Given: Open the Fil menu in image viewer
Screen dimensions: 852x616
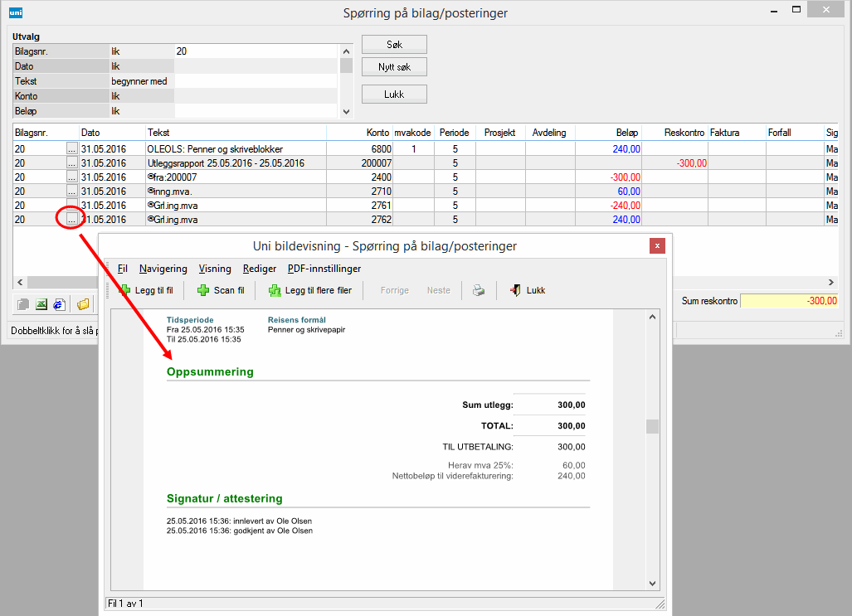Looking at the screenshot, I should click(x=122, y=269).
